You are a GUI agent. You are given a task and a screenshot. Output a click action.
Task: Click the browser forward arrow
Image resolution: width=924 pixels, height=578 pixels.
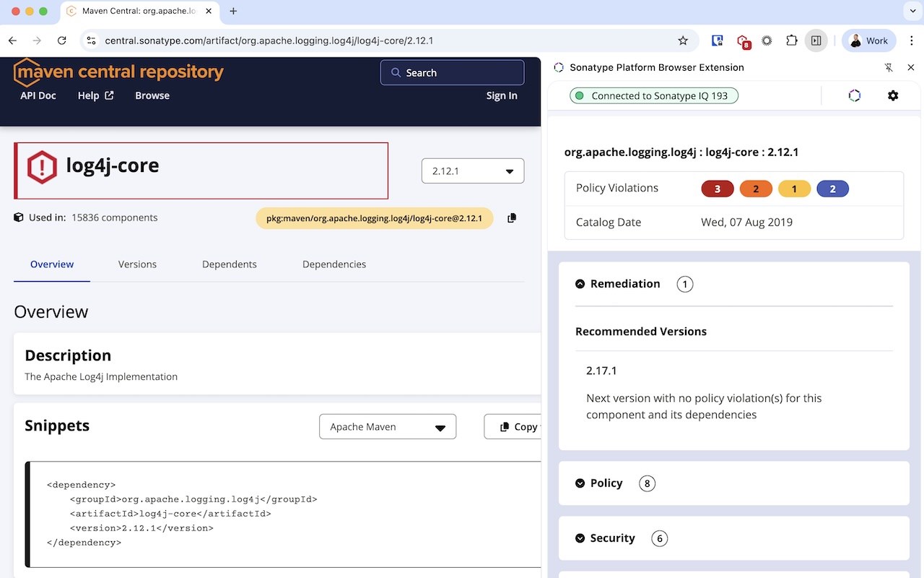(x=37, y=40)
